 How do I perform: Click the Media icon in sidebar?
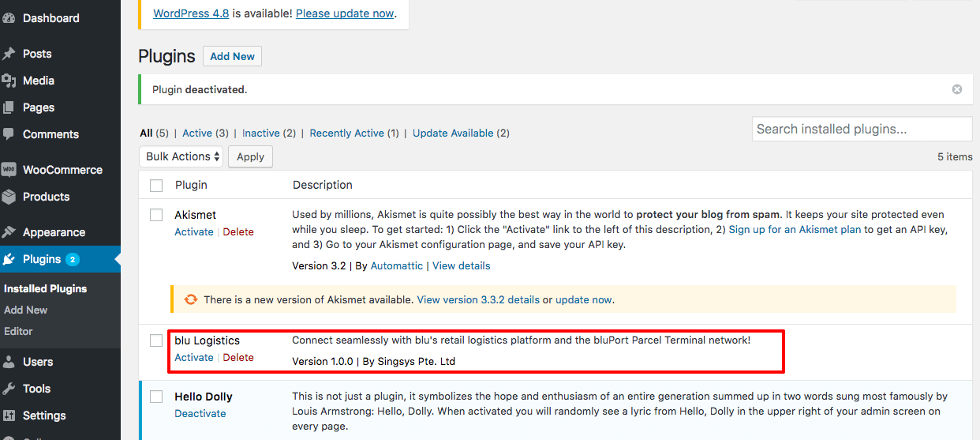[9, 81]
